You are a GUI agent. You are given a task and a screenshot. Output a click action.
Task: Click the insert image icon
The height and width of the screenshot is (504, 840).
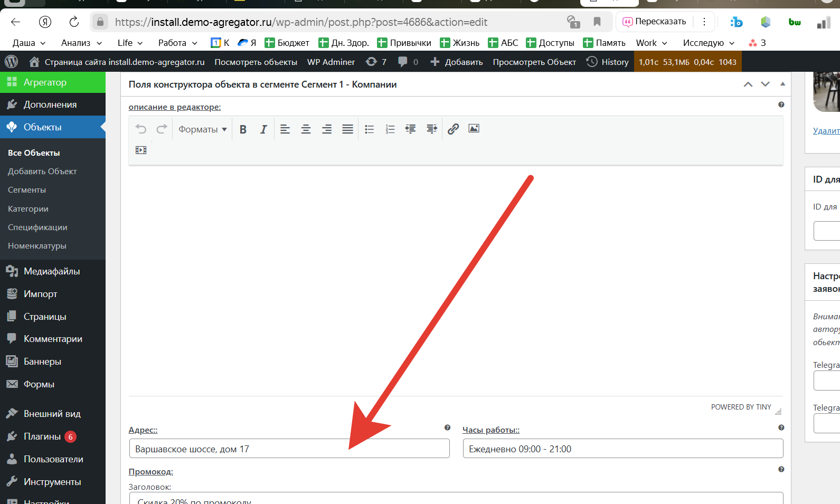(474, 129)
